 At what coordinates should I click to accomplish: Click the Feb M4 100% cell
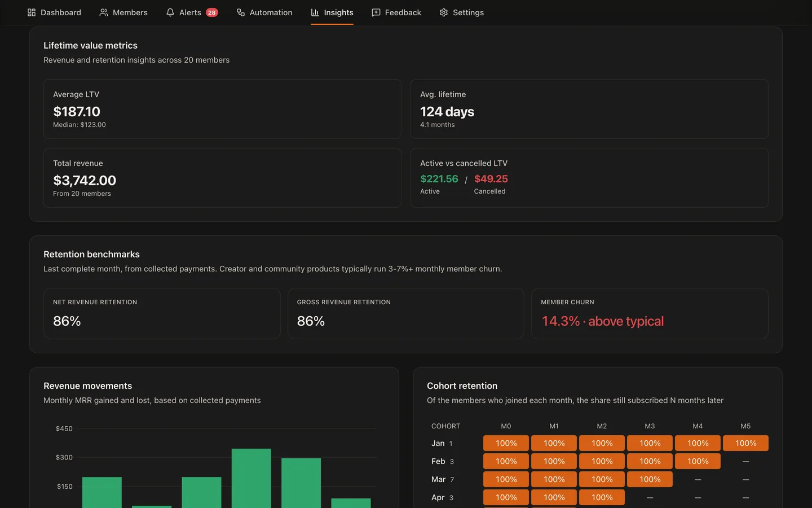[x=698, y=461]
